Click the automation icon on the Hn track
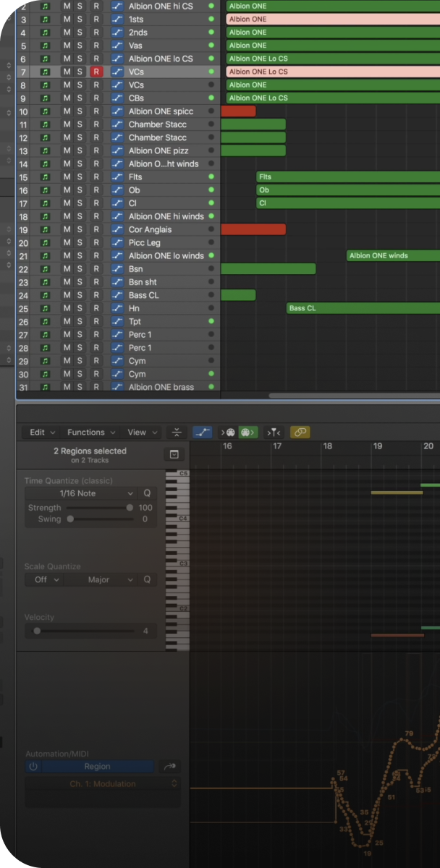Image resolution: width=440 pixels, height=868 pixels. click(x=117, y=309)
